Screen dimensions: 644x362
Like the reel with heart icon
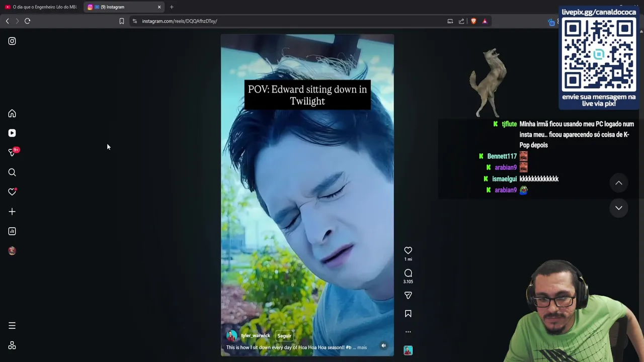tap(408, 250)
